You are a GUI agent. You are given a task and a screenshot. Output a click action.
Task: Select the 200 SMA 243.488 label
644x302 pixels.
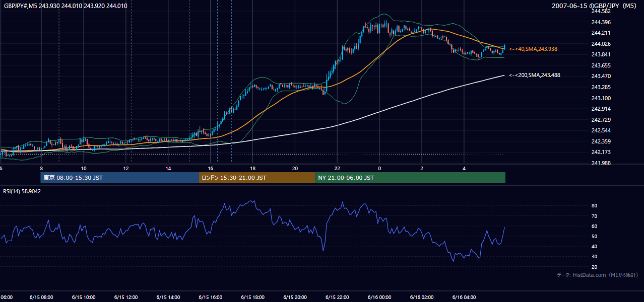coord(535,75)
